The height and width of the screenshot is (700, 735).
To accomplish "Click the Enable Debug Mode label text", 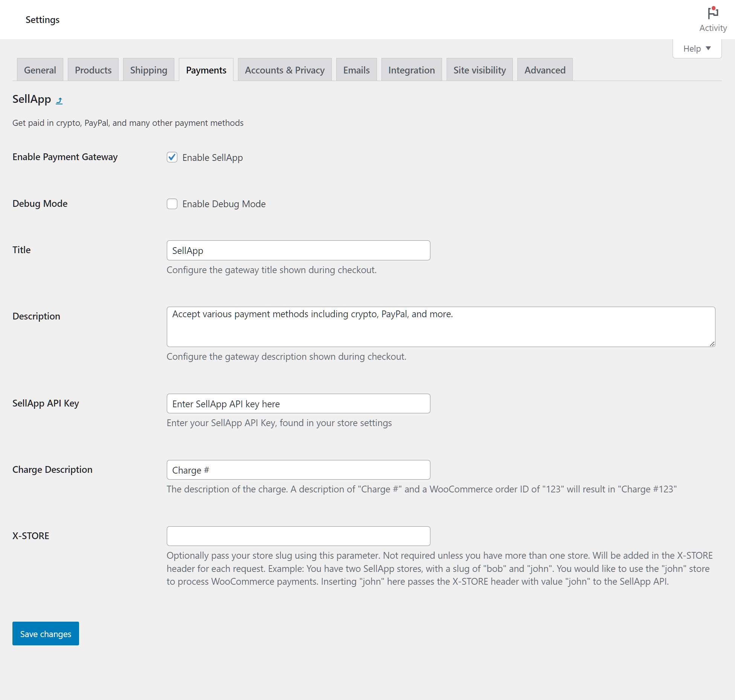I will [x=224, y=204].
